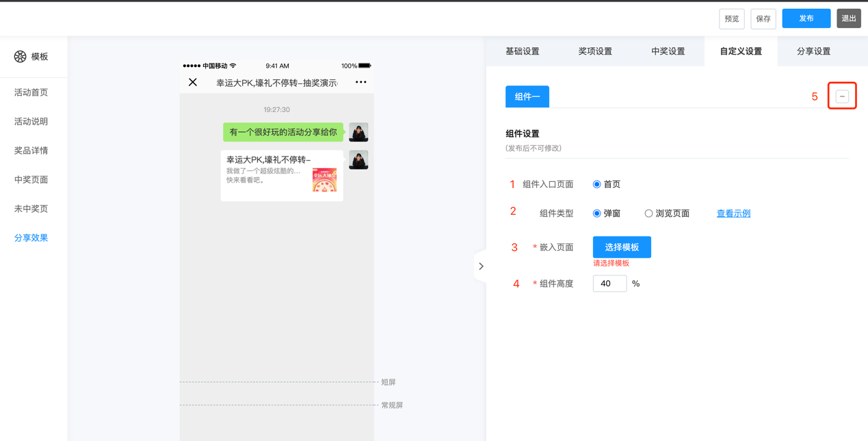This screenshot has height=441, width=868.
Task: Select the 首页 radio button
Action: (x=597, y=185)
